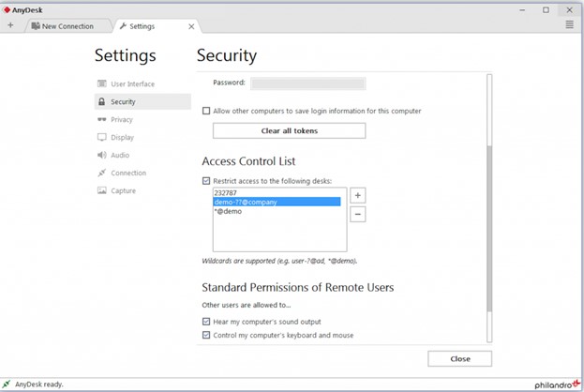Click the philandro logo
Viewport: 584px width, 392px height.
click(557, 384)
